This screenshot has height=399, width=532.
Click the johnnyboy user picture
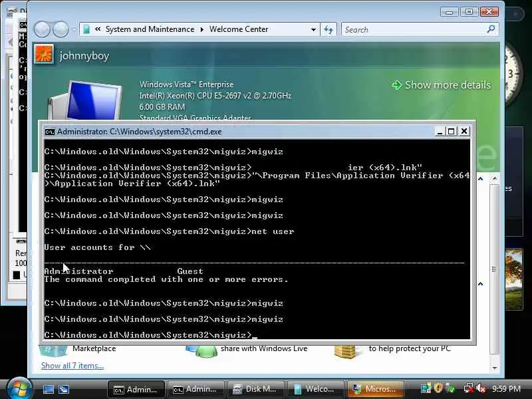(44, 55)
